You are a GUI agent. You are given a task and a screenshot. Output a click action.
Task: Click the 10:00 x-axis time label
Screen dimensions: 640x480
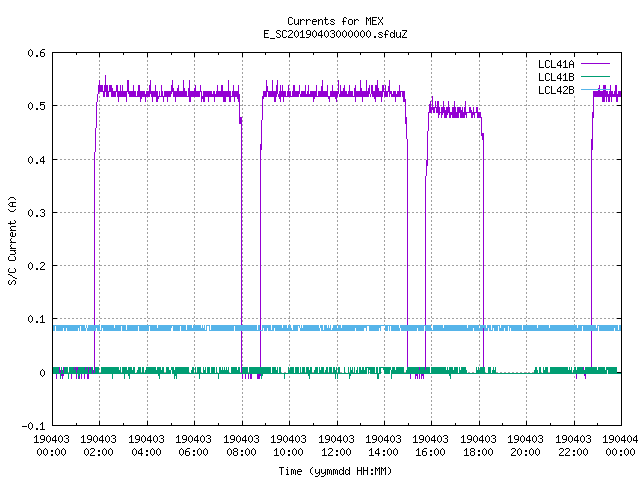(288, 452)
